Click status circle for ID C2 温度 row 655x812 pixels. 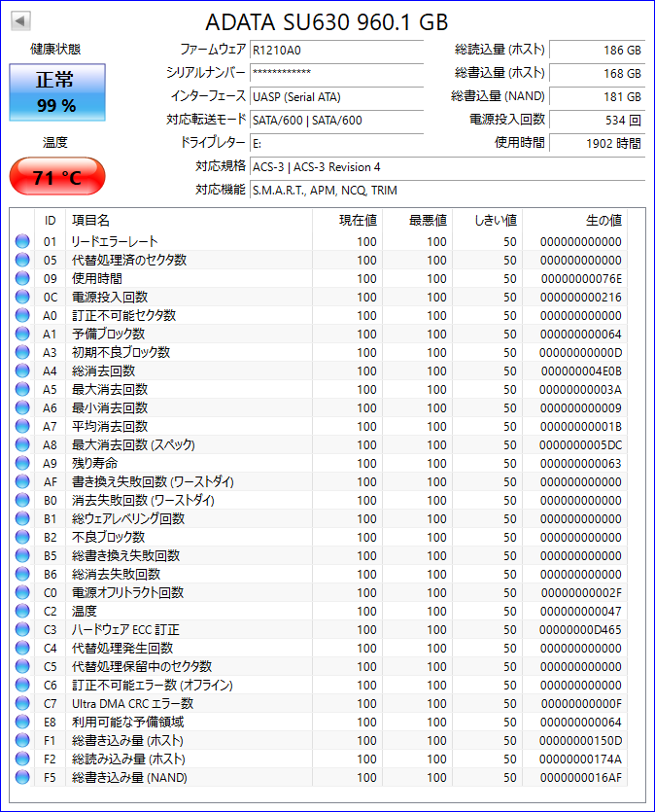tap(22, 611)
